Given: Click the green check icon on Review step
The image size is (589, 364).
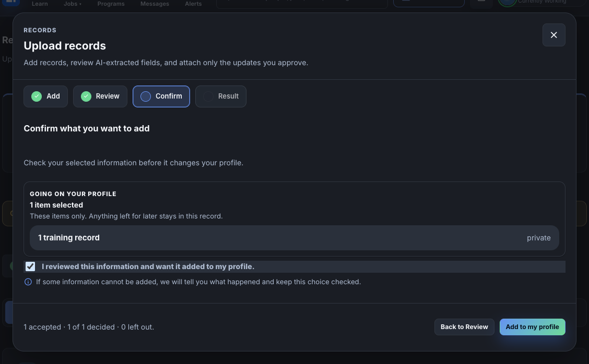Looking at the screenshot, I should tap(86, 96).
